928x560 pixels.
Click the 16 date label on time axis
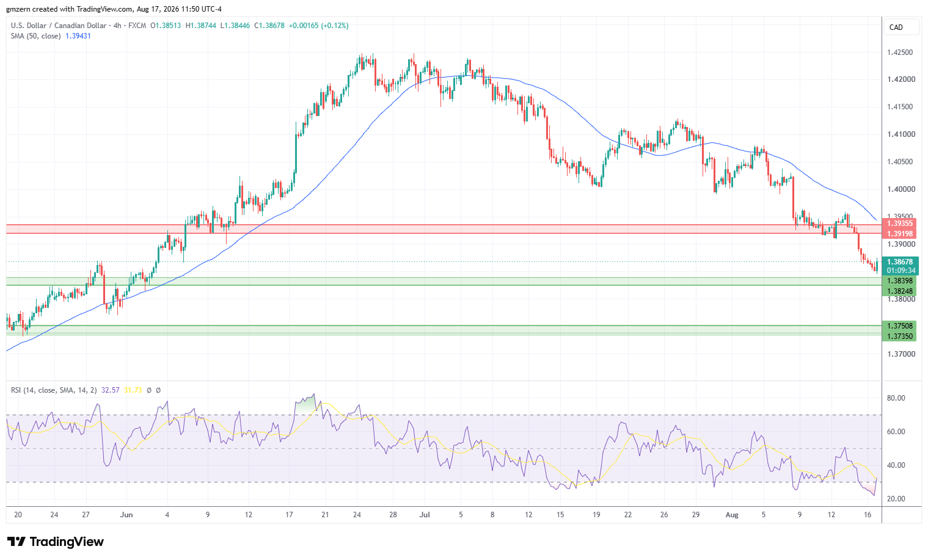pos(868,515)
